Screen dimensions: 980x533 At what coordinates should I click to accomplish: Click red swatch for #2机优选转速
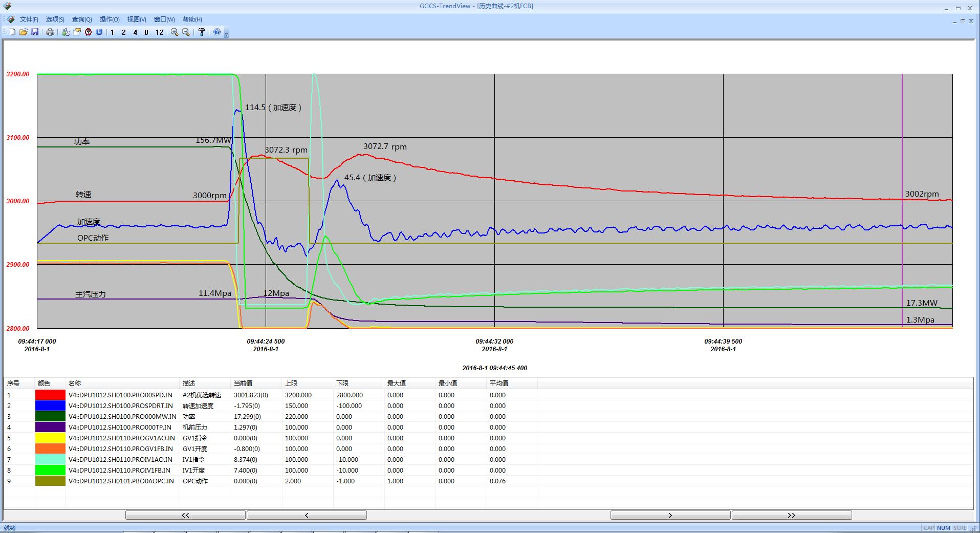pyautogui.click(x=50, y=395)
